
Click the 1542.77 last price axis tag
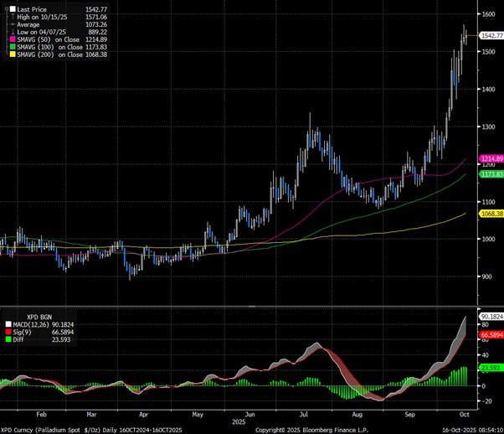click(x=489, y=36)
